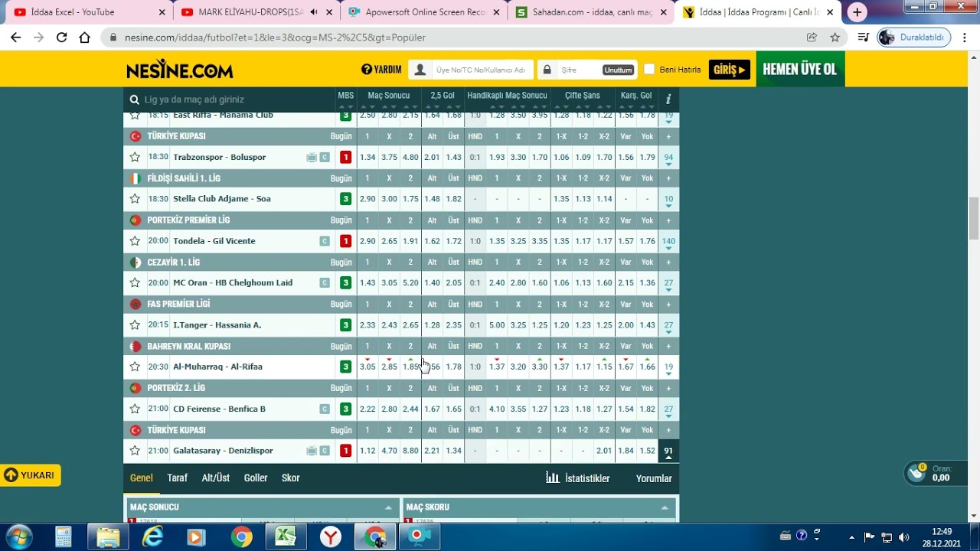Select Alt odds 1.48 for Stella Club Adjame

432,199
